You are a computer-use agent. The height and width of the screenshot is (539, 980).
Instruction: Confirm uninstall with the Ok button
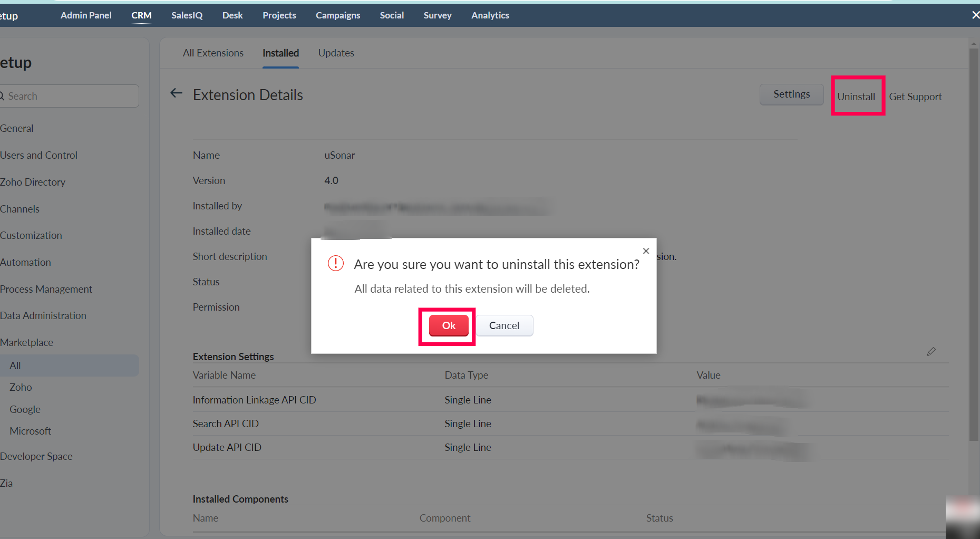[449, 325]
